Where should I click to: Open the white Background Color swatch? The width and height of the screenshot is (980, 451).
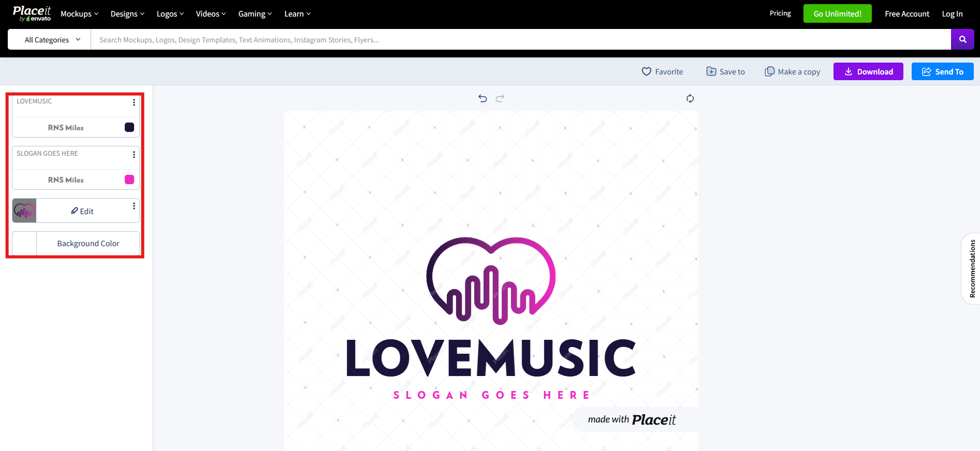click(24, 243)
